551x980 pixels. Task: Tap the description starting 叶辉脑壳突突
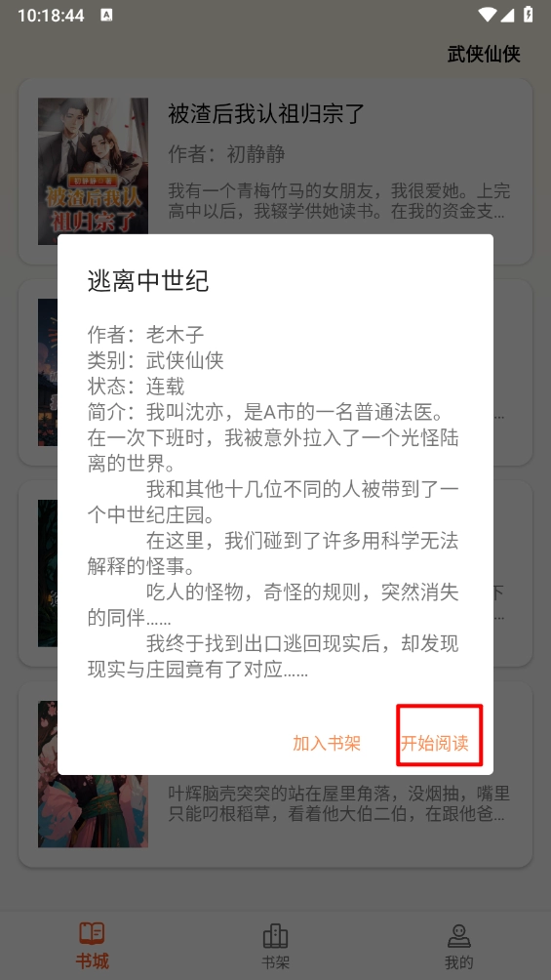tap(339, 803)
